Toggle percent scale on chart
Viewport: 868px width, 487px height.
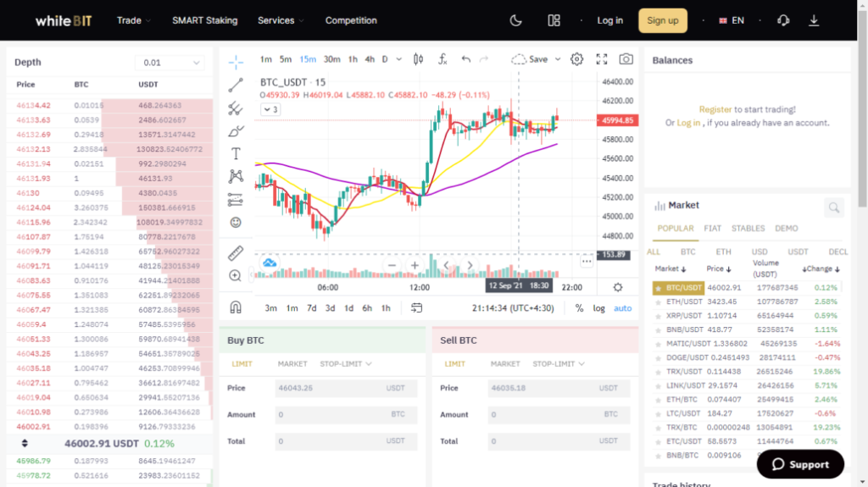pos(579,308)
